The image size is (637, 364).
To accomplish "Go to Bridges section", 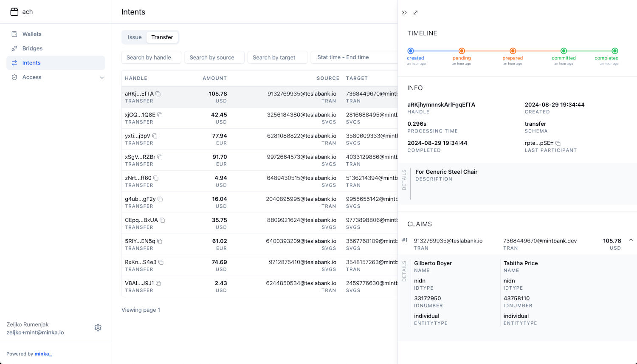I will pos(32,48).
